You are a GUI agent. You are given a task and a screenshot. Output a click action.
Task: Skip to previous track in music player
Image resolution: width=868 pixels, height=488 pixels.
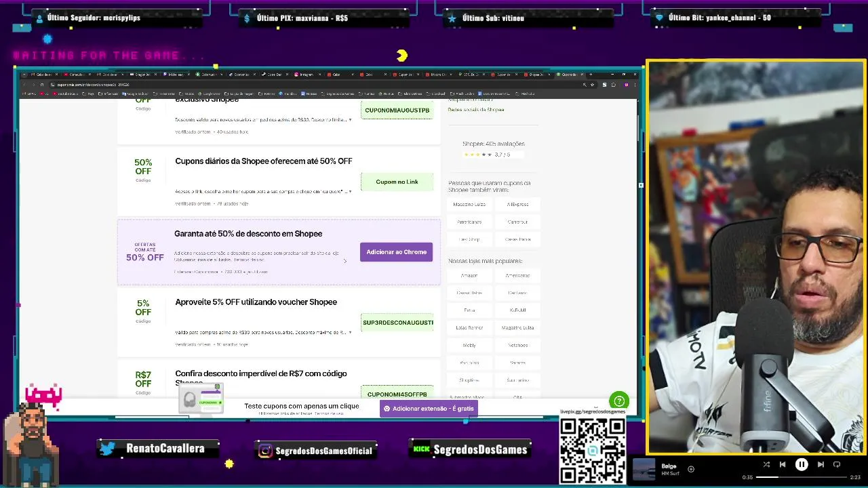783,464
